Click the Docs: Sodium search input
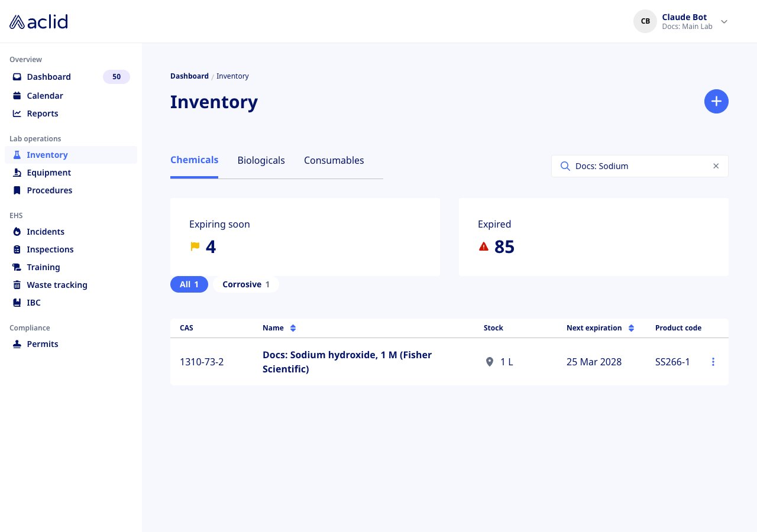The width and height of the screenshot is (757, 532). point(640,166)
